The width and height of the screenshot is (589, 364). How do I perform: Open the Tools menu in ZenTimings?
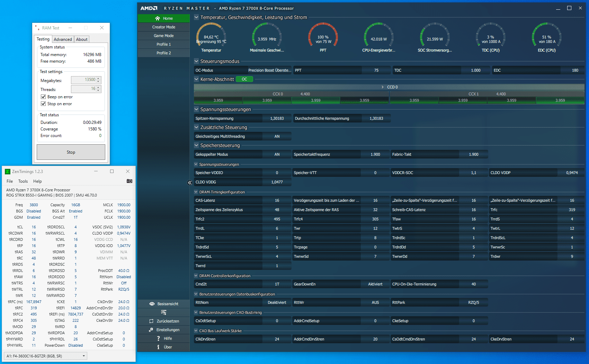[23, 181]
